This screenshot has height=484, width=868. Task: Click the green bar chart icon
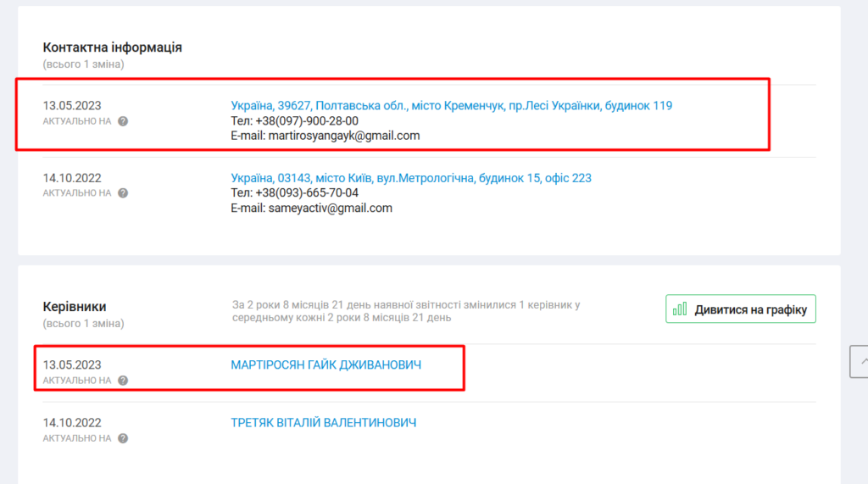pos(680,309)
